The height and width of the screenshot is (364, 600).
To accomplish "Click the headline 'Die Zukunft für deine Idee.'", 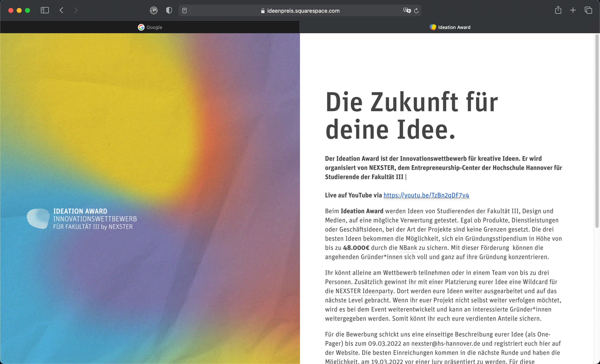I will point(411,115).
